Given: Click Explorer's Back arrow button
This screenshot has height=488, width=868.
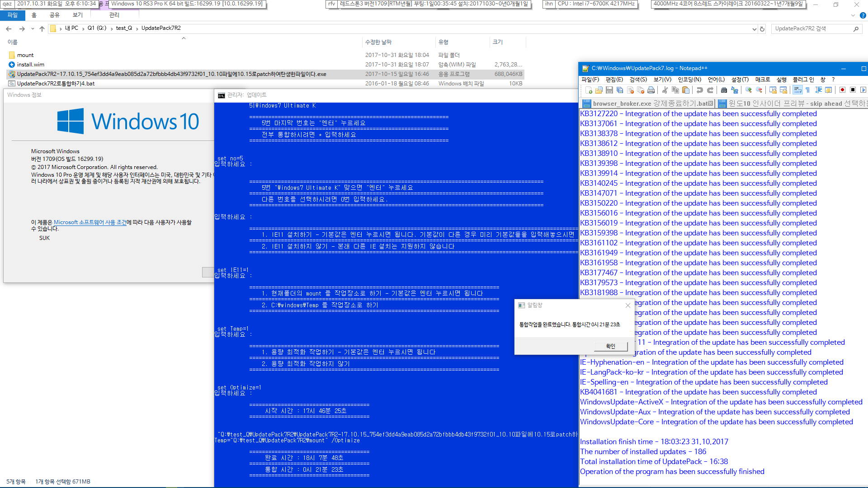Looking at the screenshot, I should 9,28.
